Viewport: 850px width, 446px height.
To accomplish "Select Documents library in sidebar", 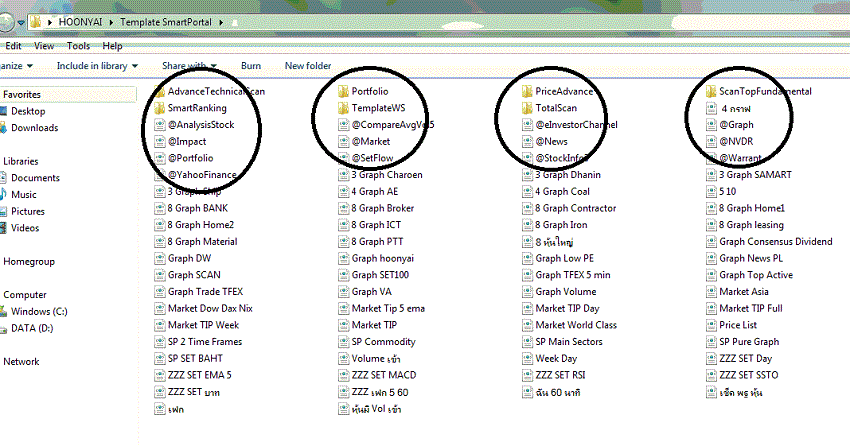I will 35,178.
